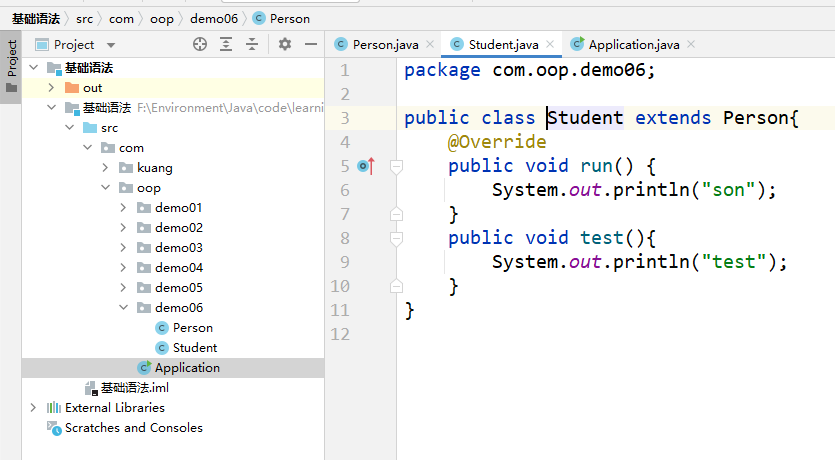835x460 pixels.
Task: Close the Application.java tab
Action: click(691, 44)
